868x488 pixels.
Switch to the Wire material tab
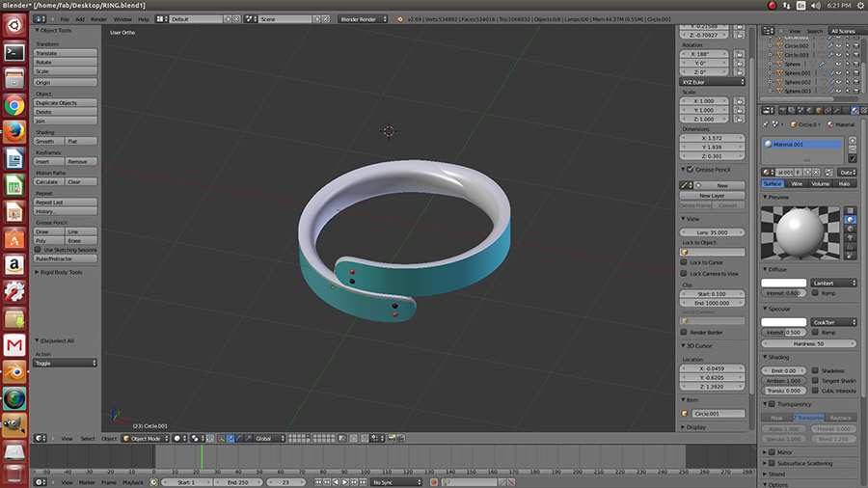(x=797, y=183)
